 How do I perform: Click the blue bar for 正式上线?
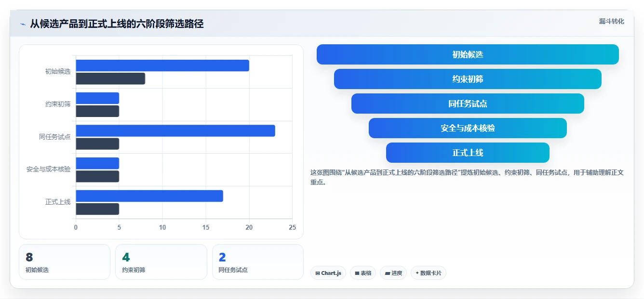(x=149, y=196)
